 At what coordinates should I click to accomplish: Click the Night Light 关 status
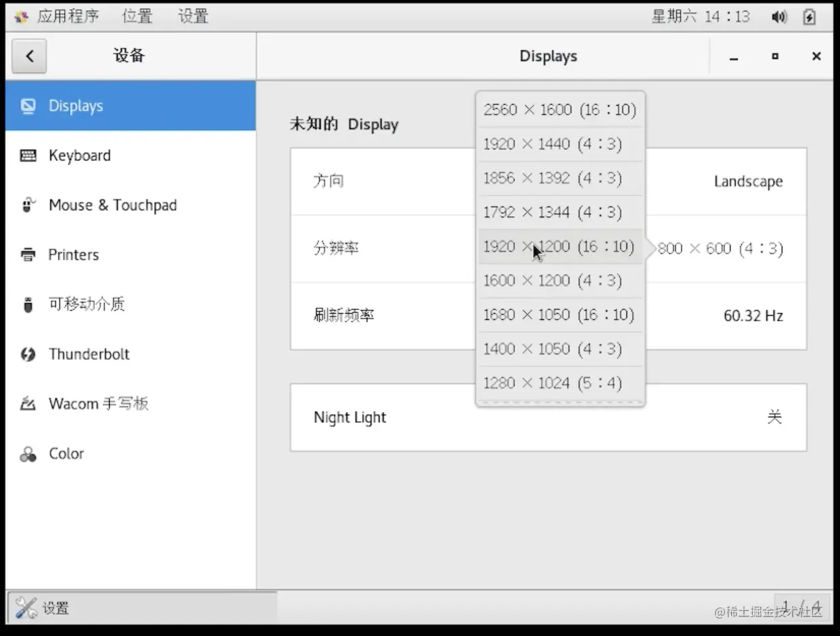pos(774,417)
